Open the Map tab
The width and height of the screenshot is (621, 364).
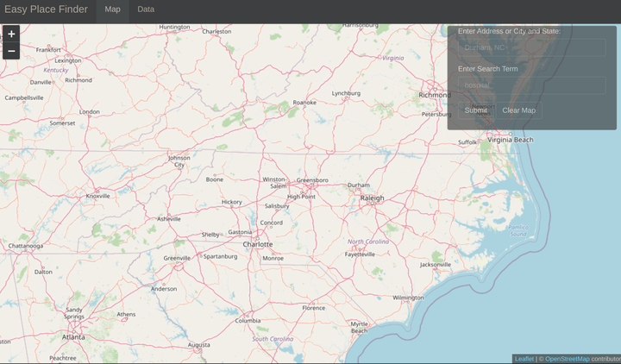click(x=112, y=9)
